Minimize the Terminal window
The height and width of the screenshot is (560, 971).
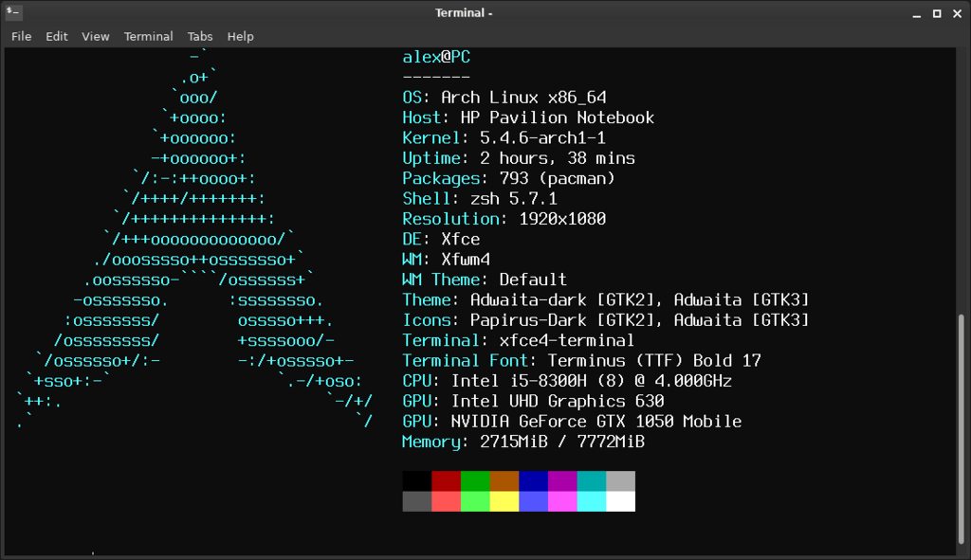917,13
